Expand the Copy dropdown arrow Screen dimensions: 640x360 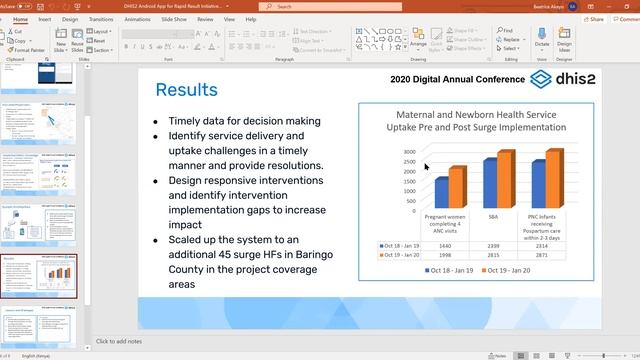30,41
